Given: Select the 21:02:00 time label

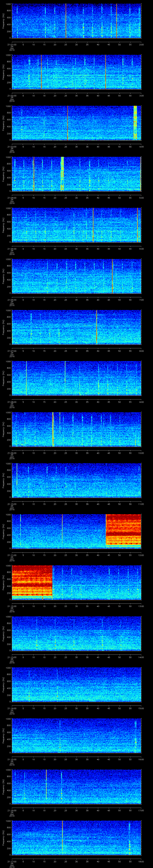Looking at the screenshot, I should click(x=12, y=96).
